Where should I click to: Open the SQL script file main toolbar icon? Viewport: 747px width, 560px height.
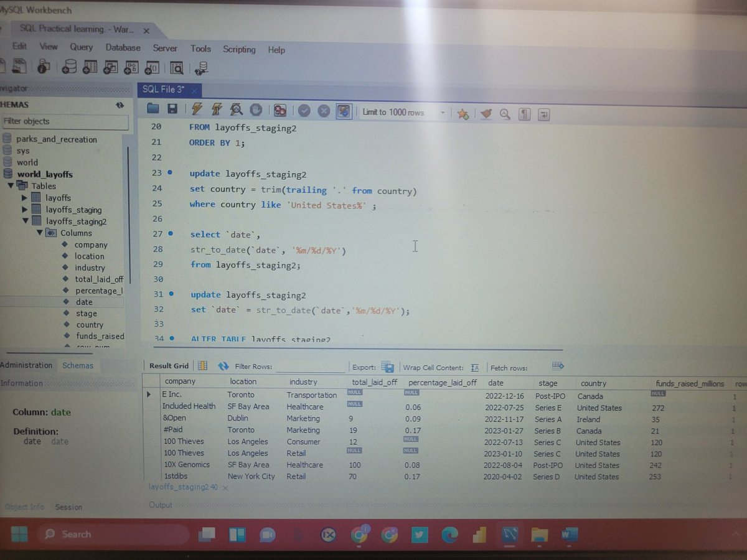(x=20, y=66)
